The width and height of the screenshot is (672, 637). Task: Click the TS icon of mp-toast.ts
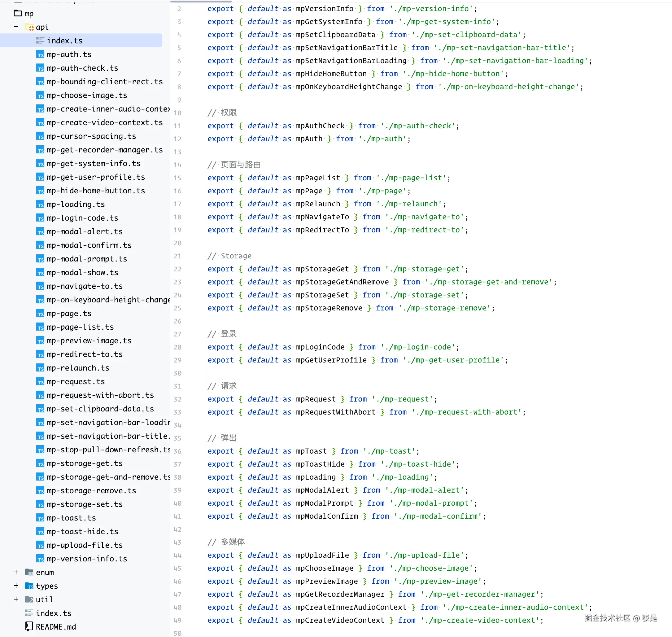point(40,518)
